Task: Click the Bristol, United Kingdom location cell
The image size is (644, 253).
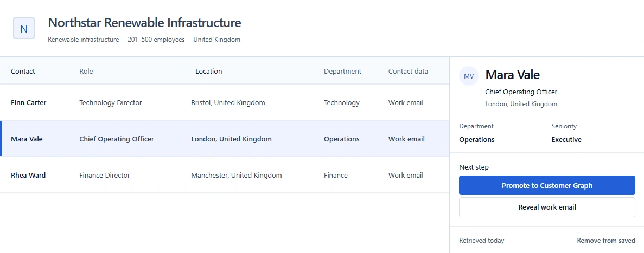Action: tap(228, 102)
